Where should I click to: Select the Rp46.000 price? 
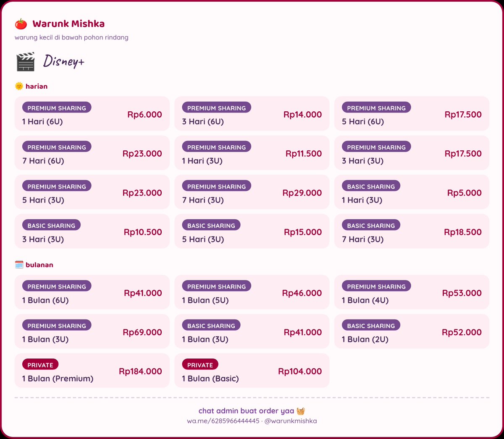(x=302, y=293)
